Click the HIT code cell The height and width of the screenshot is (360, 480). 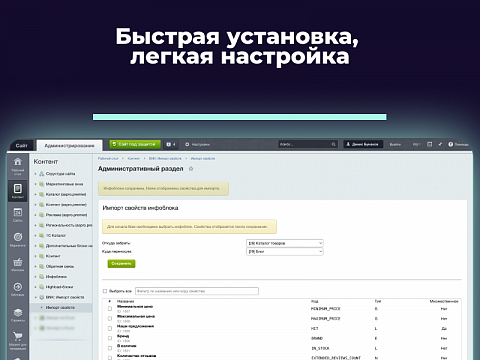[315, 329]
